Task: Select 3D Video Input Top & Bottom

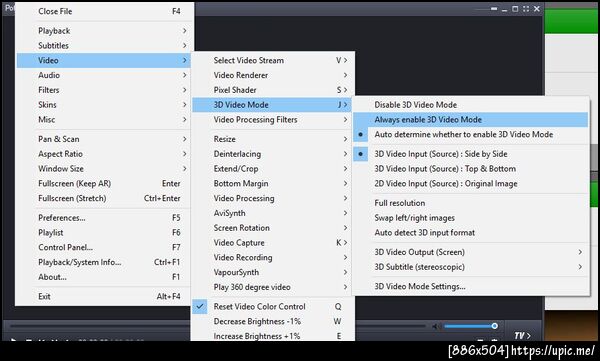Action: pos(471,169)
